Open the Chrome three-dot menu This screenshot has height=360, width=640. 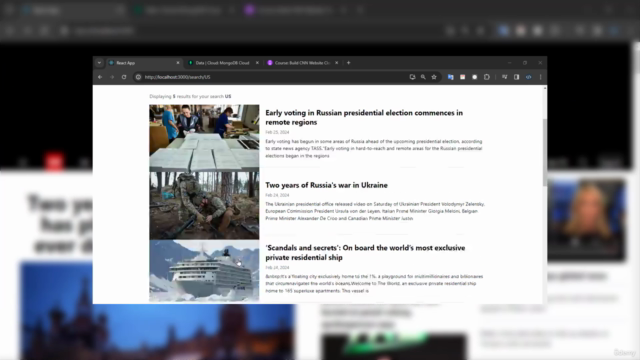pyautogui.click(x=541, y=77)
